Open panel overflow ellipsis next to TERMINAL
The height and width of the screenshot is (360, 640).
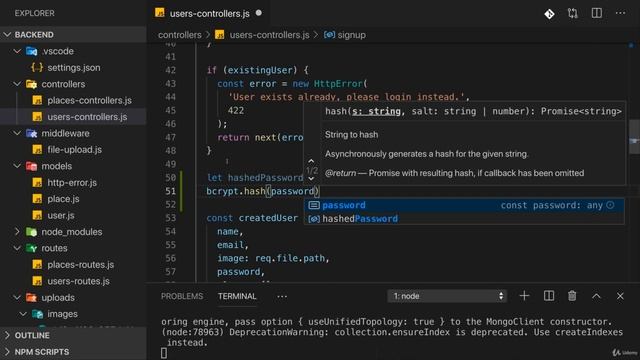[x=282, y=296]
